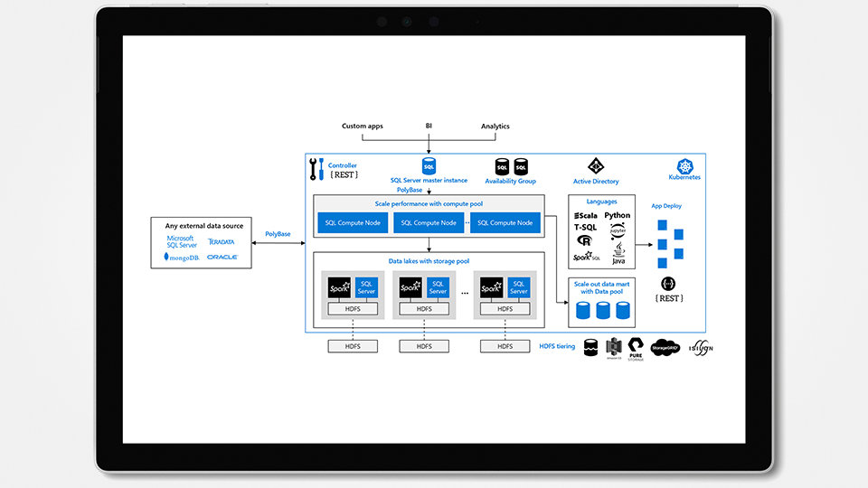Click the SQL Server master instance icon
Screen dimensions: 868x488
tap(429, 166)
